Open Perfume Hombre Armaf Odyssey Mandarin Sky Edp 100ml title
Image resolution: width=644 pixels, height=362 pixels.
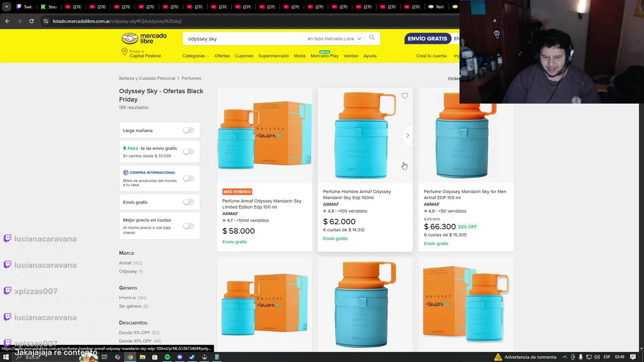(x=357, y=195)
